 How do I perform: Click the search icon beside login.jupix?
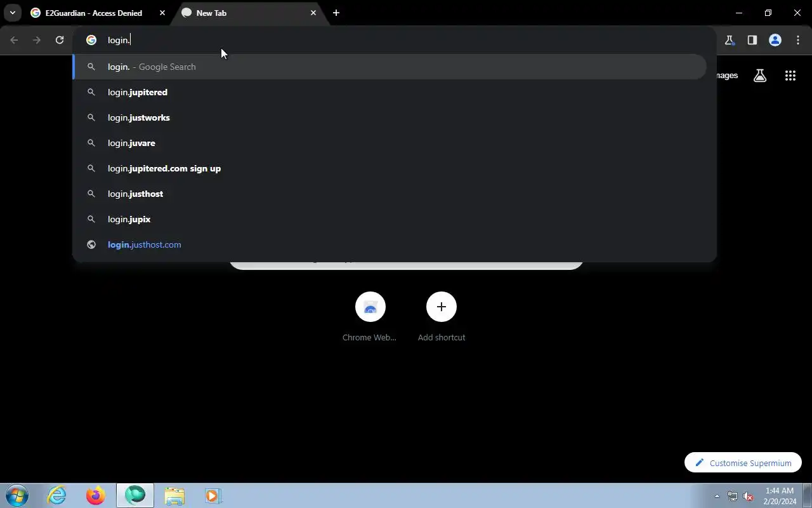click(x=91, y=219)
